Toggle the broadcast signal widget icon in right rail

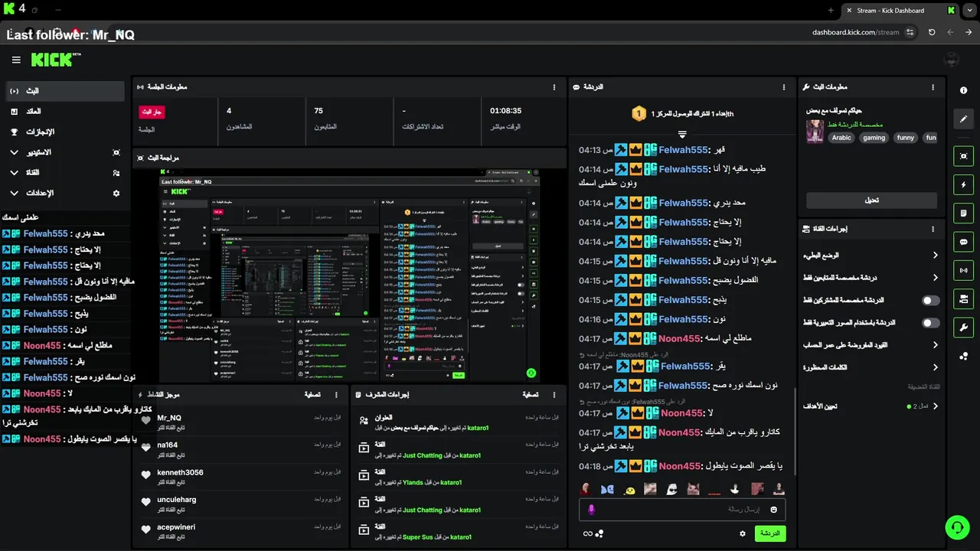click(x=963, y=270)
